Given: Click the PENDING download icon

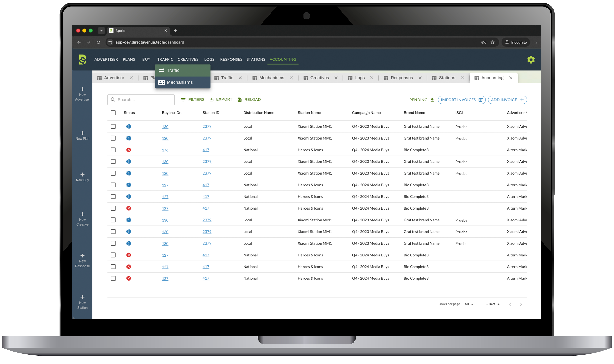Looking at the screenshot, I should pos(432,100).
